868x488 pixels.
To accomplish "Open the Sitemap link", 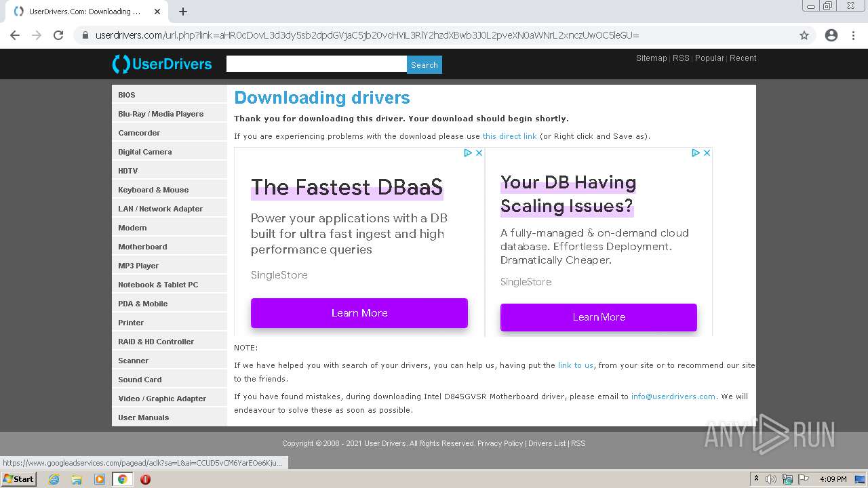I will tap(652, 58).
